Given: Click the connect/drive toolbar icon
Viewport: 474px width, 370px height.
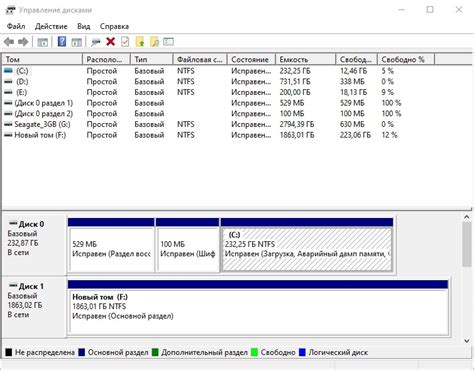Looking at the screenshot, I should pyautogui.click(x=96, y=42).
